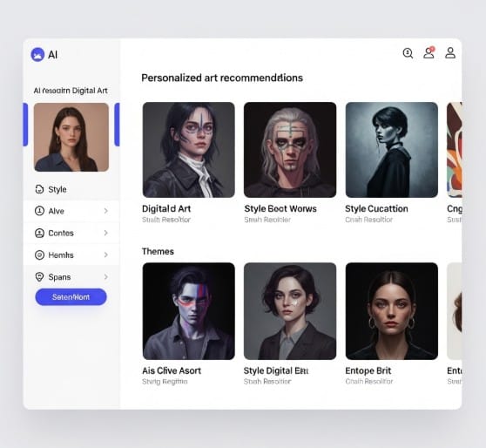Open the Entope Brit thumbnail
This screenshot has width=486, height=448.
click(x=392, y=311)
